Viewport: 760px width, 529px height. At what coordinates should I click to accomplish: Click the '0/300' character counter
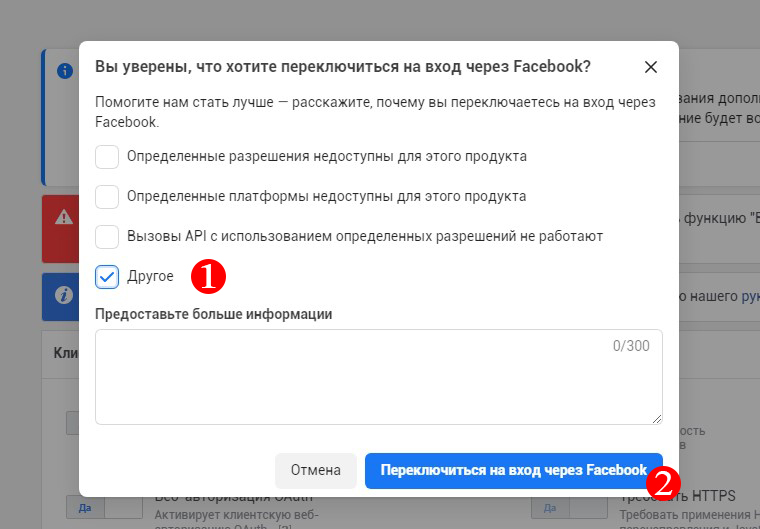coord(631,346)
